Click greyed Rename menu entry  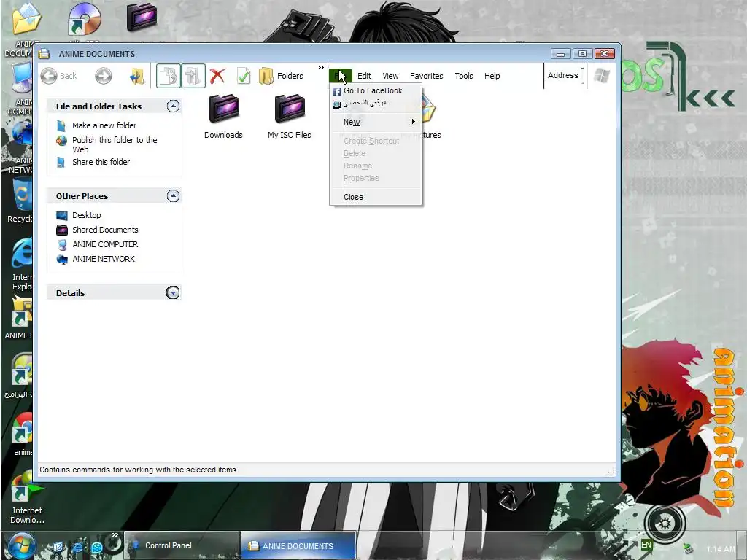[x=376, y=166]
